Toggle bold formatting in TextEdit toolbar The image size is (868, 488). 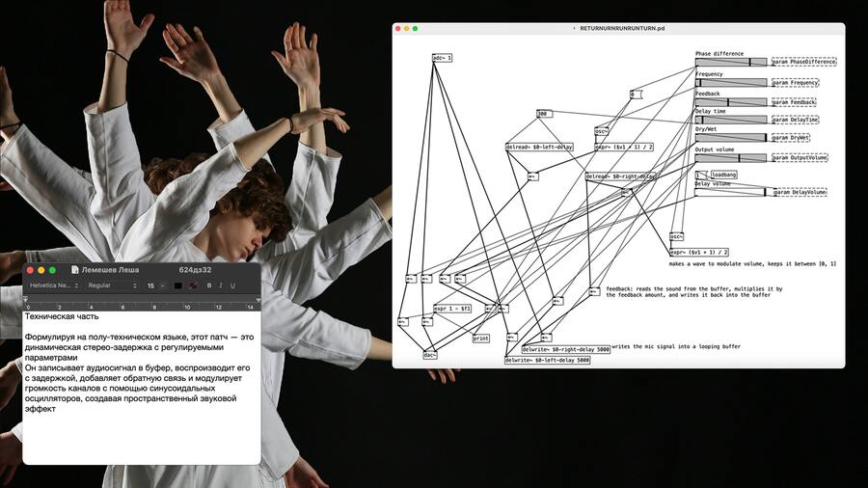209,285
